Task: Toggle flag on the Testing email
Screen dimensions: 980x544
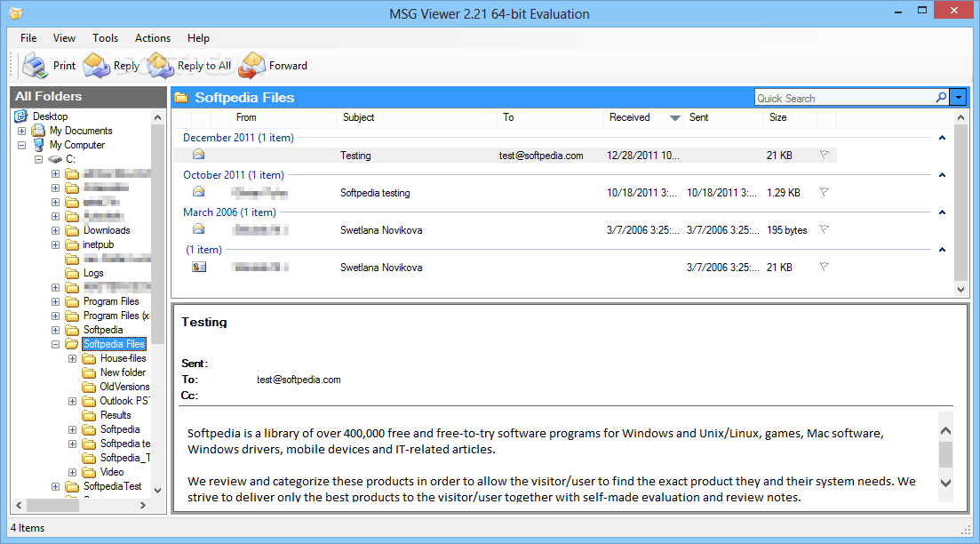Action: [x=824, y=155]
